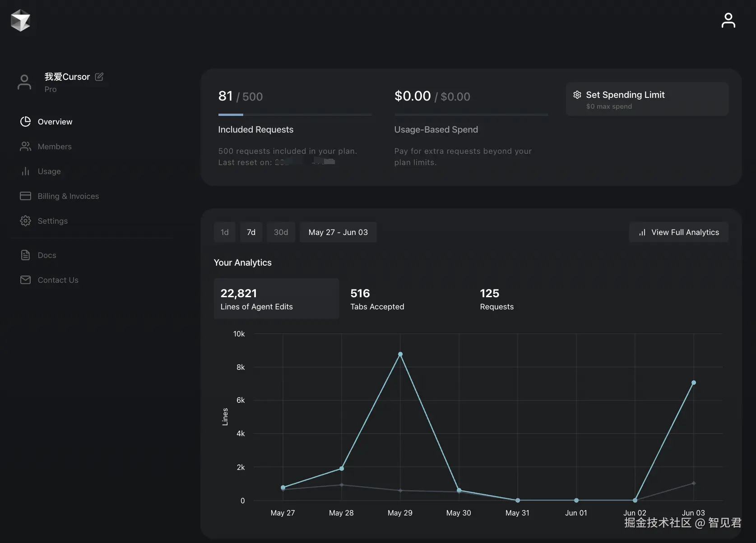Open the Usage page
756x543 pixels.
tap(49, 171)
